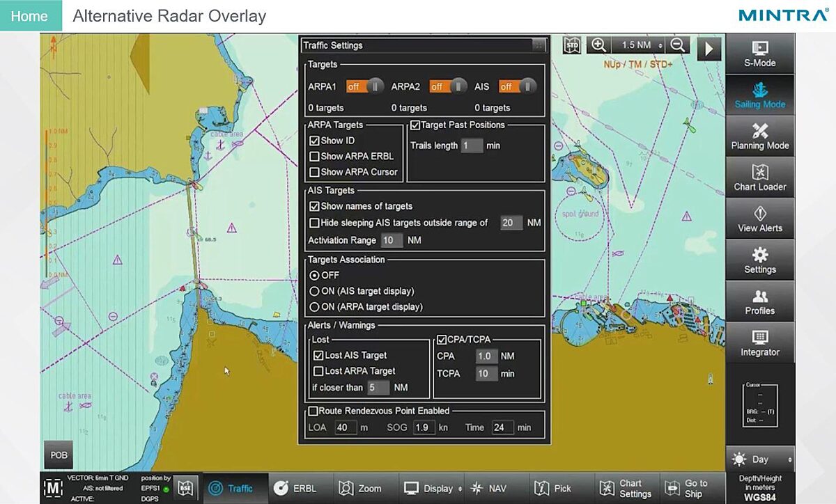The height and width of the screenshot is (504, 836).
Task: Select ON (ARPA target display) radio button
Action: [x=314, y=307]
